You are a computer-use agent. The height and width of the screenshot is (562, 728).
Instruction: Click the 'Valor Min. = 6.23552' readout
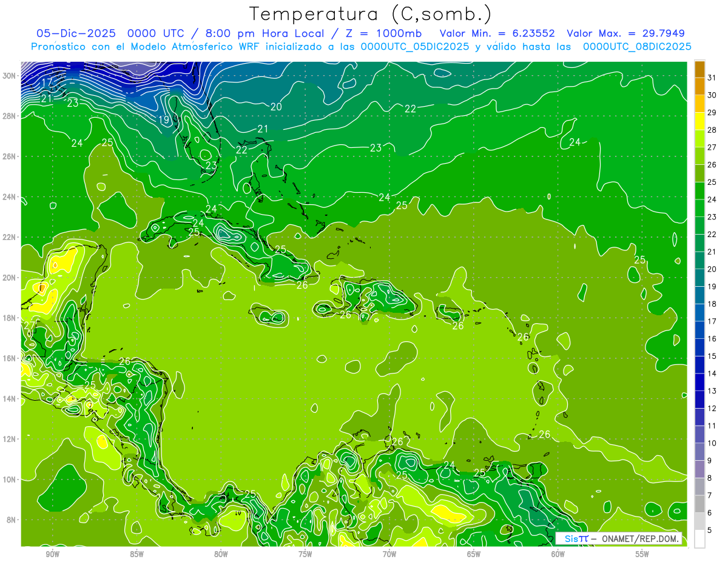pyautogui.click(x=497, y=33)
